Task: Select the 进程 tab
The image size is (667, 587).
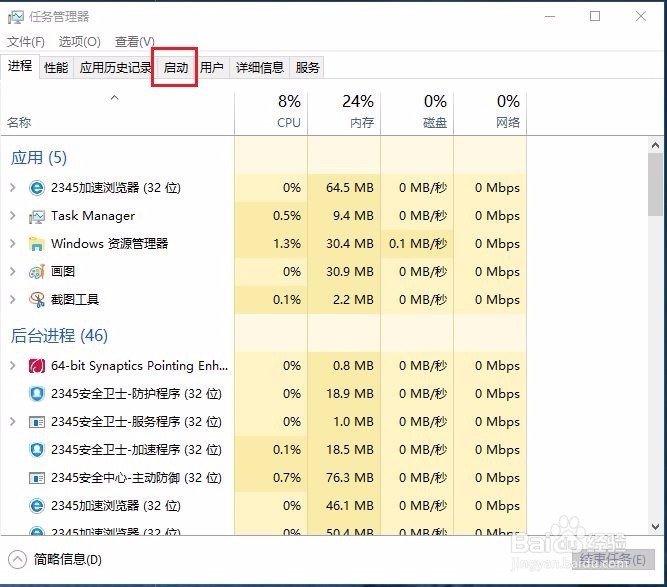Action: [20, 66]
